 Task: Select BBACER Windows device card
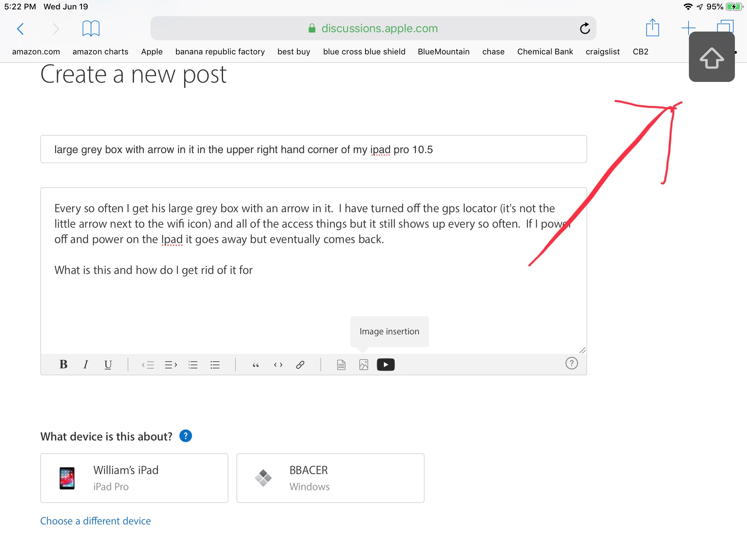click(x=330, y=478)
